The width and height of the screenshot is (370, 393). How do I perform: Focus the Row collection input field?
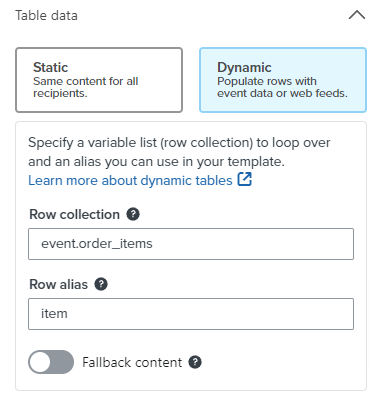pos(191,244)
